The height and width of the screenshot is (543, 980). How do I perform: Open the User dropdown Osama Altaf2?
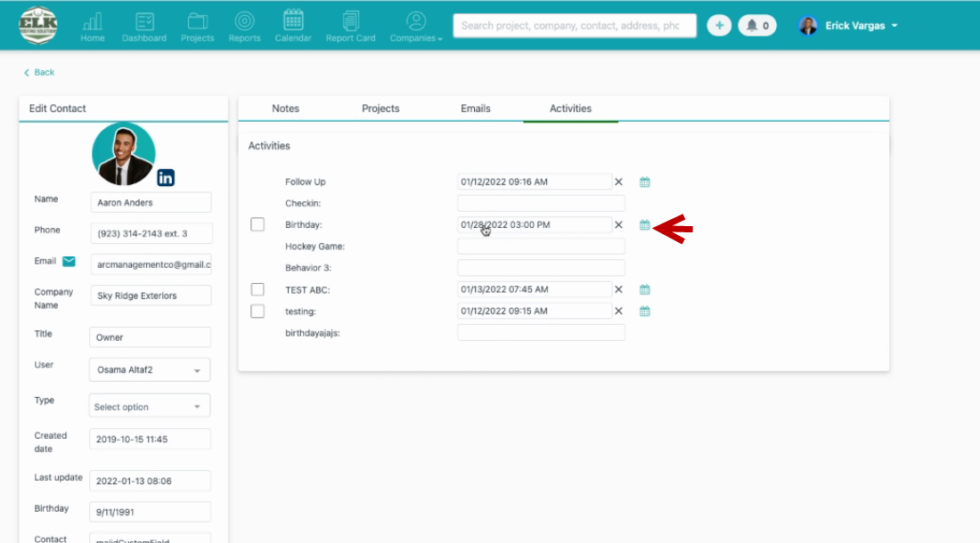pyautogui.click(x=150, y=369)
